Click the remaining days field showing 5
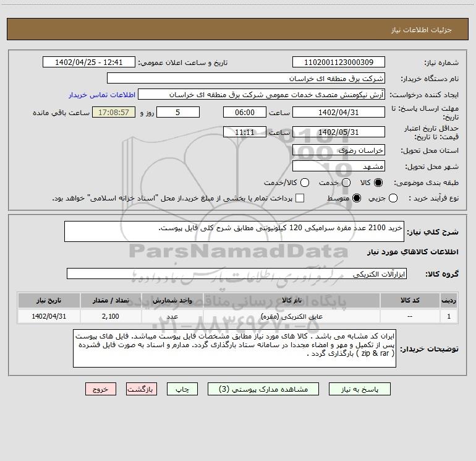This screenshot has width=476, height=461. [x=178, y=112]
